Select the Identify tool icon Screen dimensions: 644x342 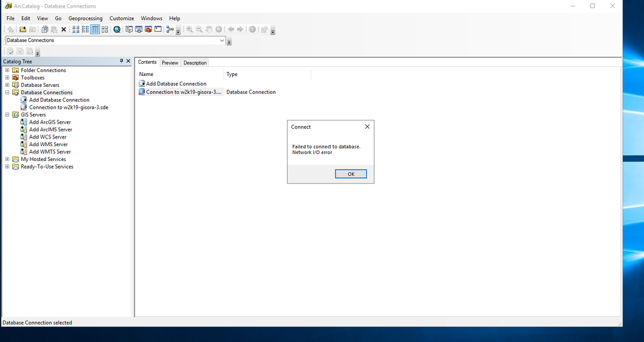(252, 29)
